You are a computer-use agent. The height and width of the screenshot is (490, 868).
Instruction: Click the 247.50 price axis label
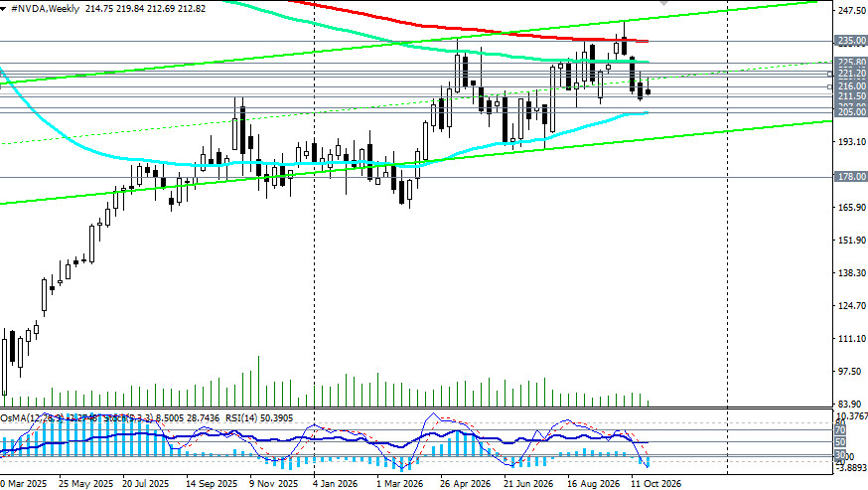point(852,11)
